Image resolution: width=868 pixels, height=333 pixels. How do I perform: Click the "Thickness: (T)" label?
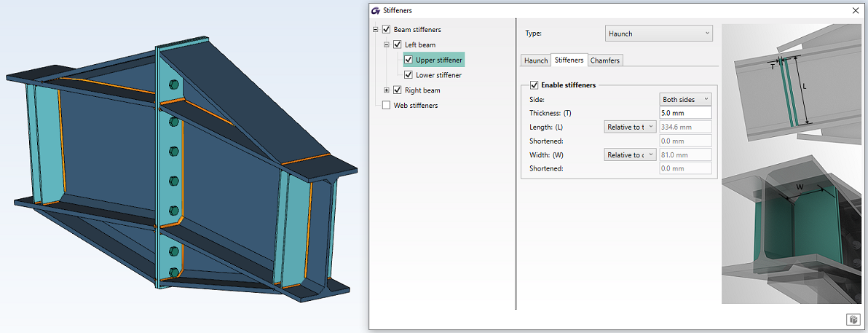tap(551, 113)
